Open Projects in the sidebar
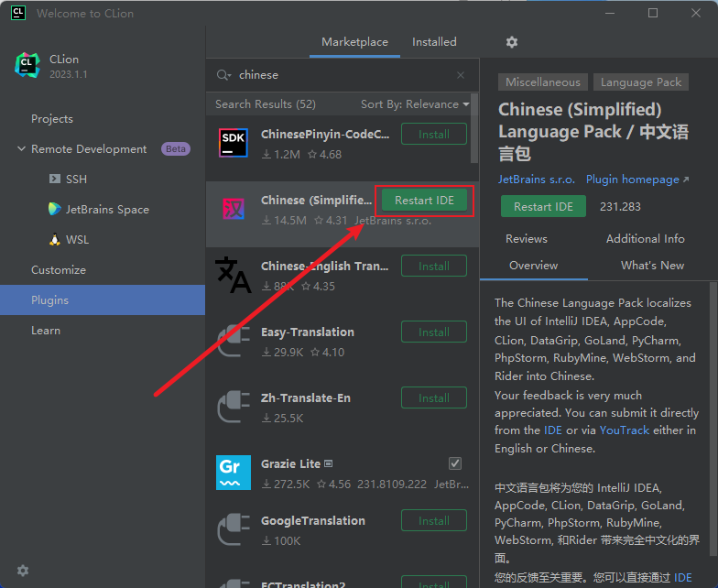The height and width of the screenshot is (588, 718). coord(52,119)
